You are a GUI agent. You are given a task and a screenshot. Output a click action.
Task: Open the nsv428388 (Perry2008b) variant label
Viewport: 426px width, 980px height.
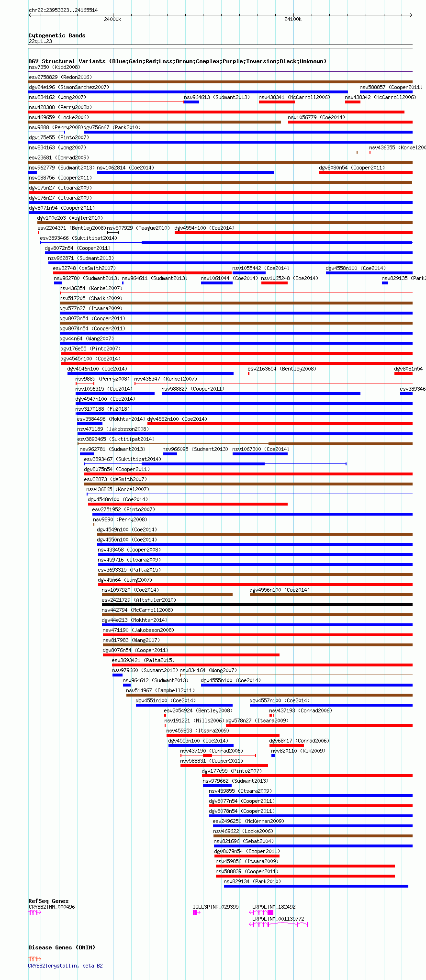60,107
